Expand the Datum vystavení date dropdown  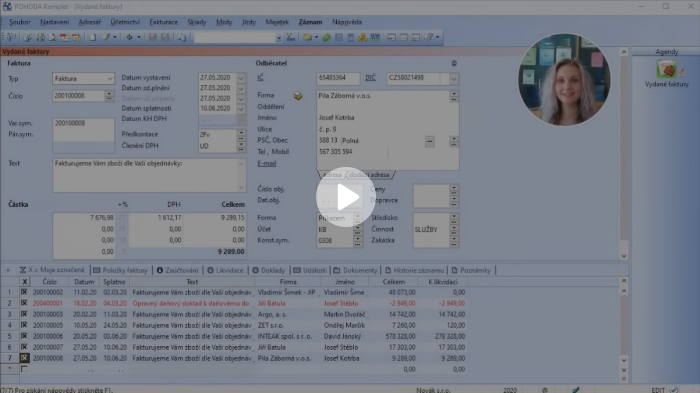tap(241, 78)
